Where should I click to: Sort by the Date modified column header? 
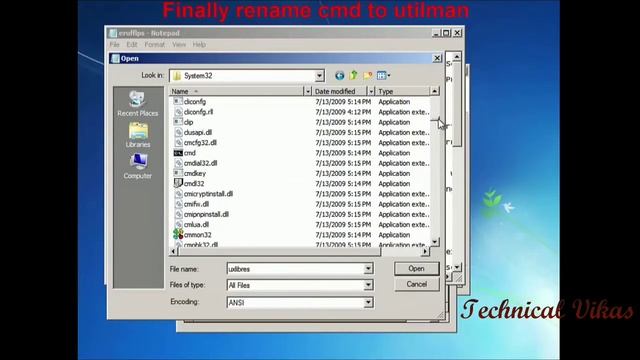[x=340, y=91]
